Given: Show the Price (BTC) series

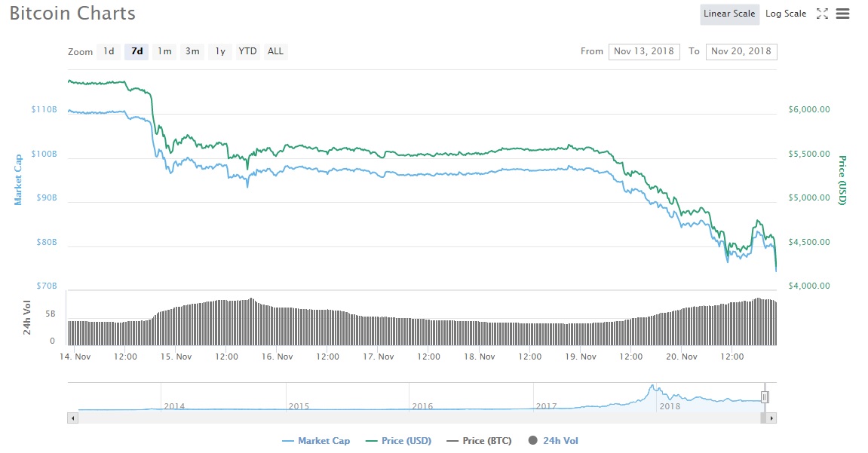Looking at the screenshot, I should click(x=479, y=441).
